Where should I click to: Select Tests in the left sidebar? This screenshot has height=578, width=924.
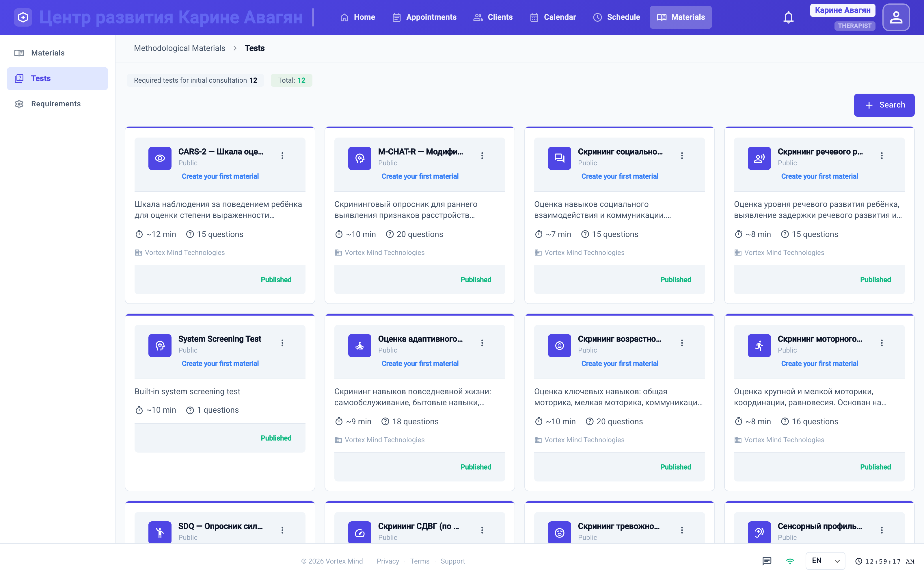pos(57,78)
